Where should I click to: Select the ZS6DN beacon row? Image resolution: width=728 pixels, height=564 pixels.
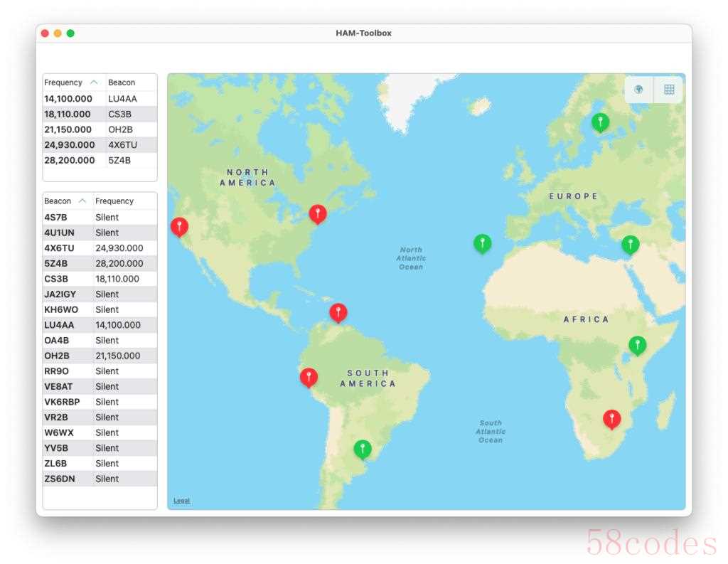(100, 479)
